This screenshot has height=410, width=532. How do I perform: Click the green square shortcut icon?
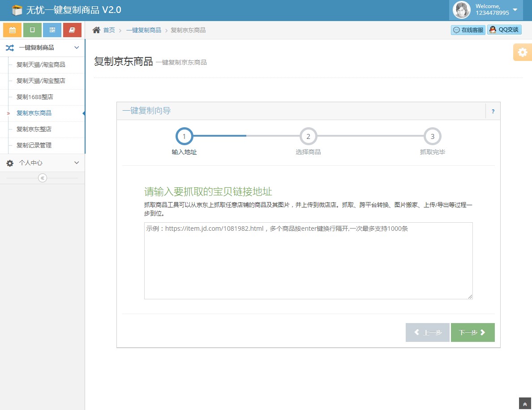32,30
